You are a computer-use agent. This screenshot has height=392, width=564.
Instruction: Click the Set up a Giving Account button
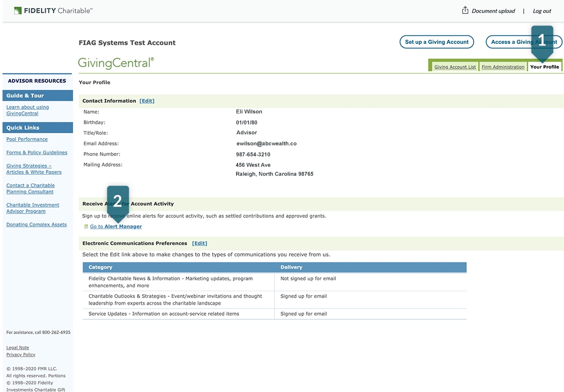[437, 42]
